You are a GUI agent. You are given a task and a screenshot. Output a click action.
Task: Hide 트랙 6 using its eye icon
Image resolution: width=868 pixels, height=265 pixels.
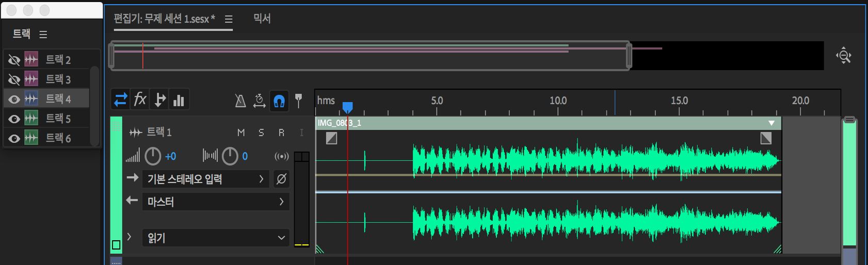(x=14, y=138)
